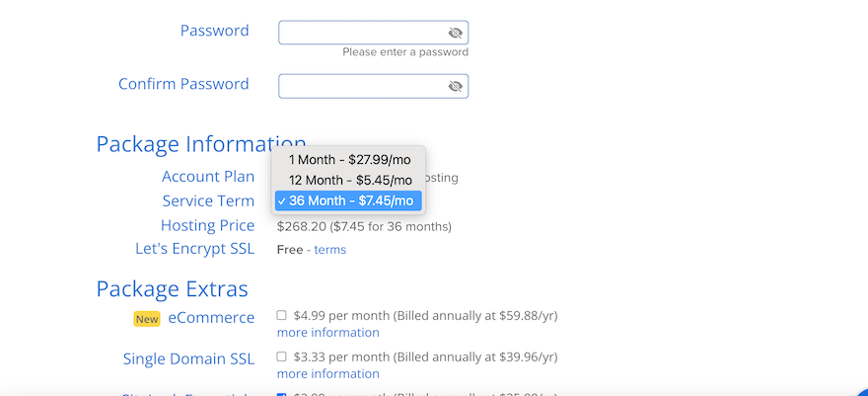Click the Let's Encrypt SSL label
Image resolution: width=868 pixels, height=396 pixels.
(x=195, y=249)
